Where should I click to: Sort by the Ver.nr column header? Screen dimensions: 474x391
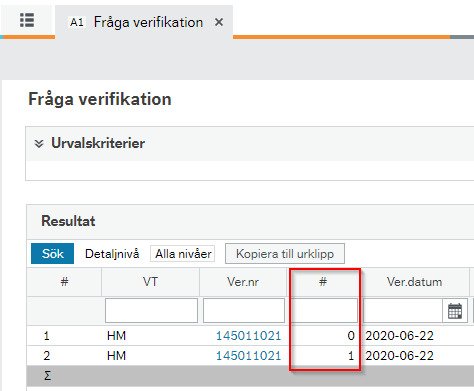[x=243, y=282]
